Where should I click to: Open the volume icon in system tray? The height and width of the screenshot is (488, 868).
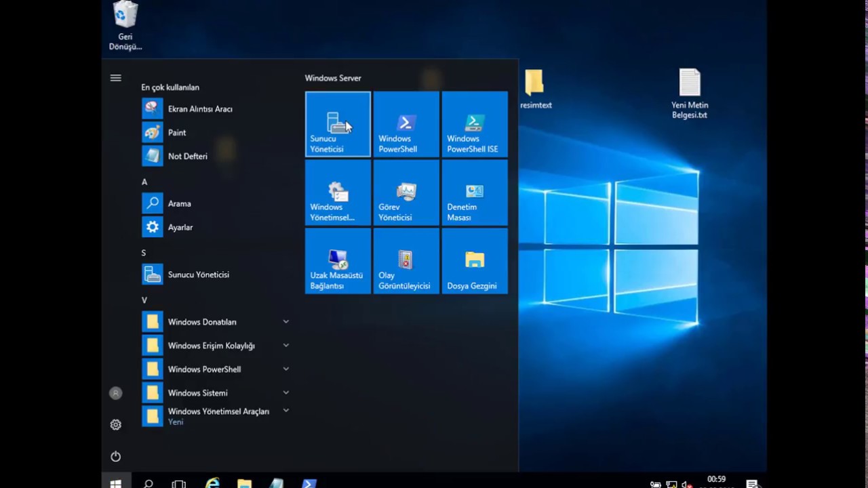686,485
